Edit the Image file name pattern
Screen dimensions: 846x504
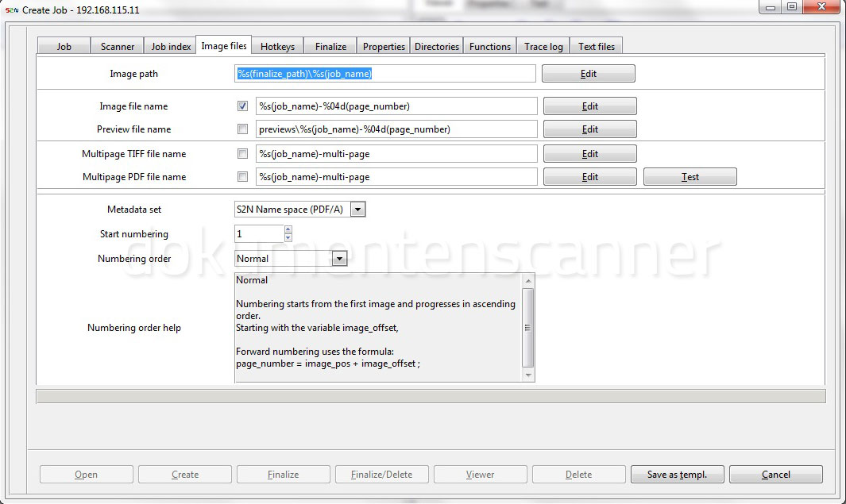[x=589, y=106]
